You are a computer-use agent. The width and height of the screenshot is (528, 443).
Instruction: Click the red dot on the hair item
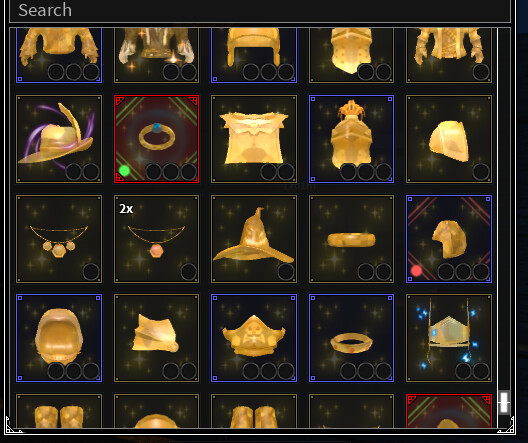(x=416, y=271)
